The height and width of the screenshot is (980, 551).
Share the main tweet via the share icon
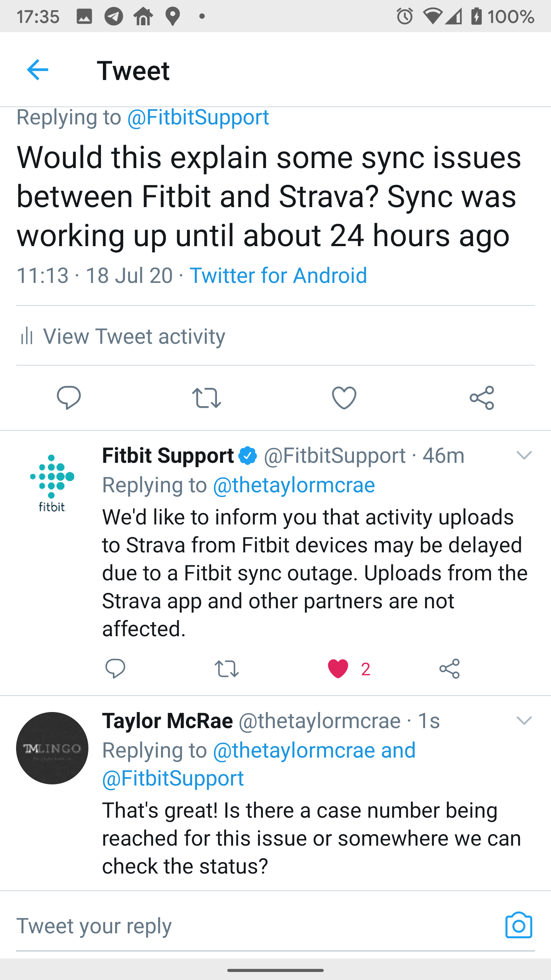[482, 398]
